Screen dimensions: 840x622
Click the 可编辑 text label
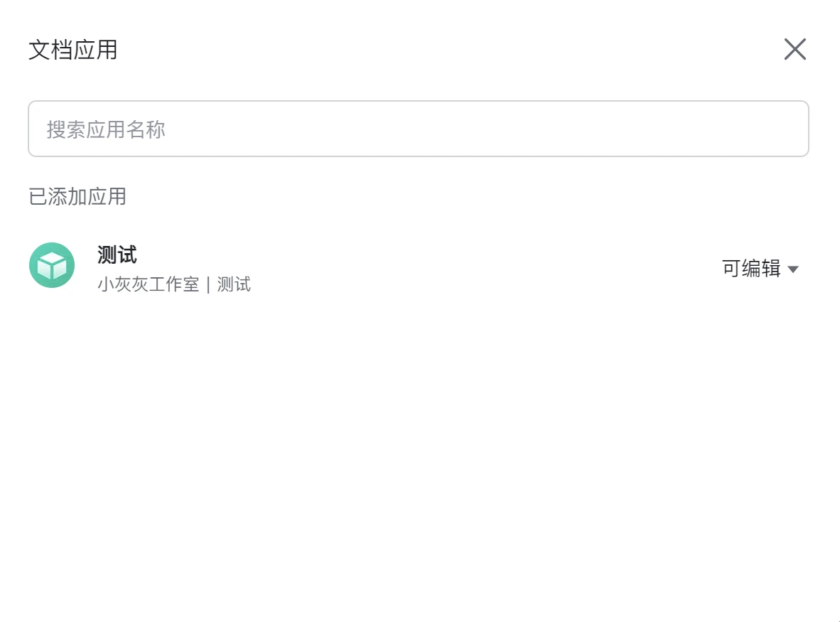(x=751, y=269)
